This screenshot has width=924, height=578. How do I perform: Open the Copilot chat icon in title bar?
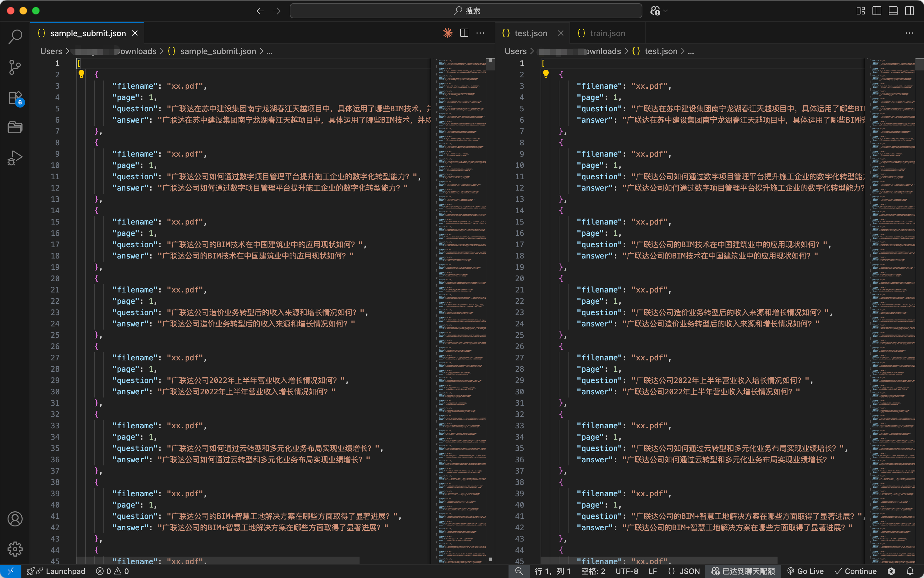click(x=655, y=11)
